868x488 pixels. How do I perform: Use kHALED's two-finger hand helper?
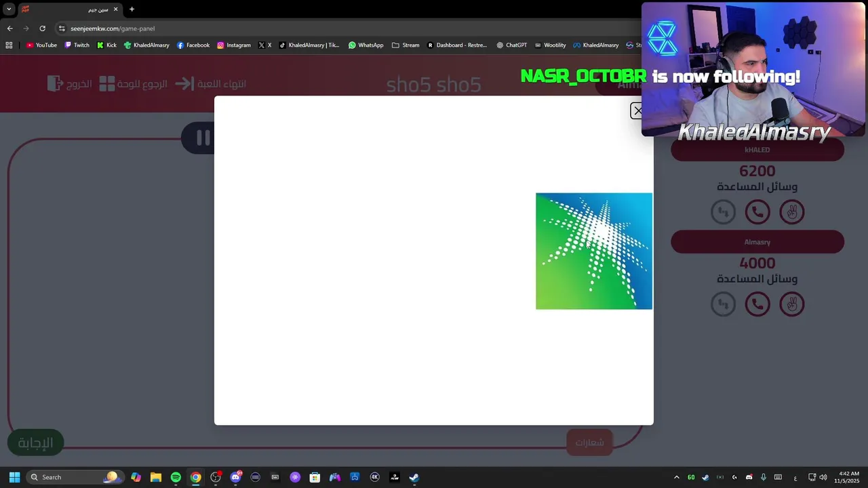[791, 212]
